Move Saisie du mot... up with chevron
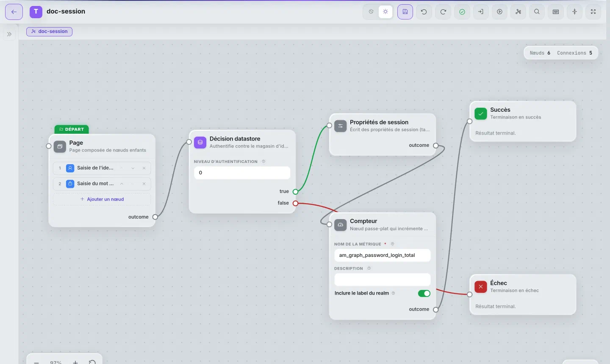 pyautogui.click(x=122, y=184)
